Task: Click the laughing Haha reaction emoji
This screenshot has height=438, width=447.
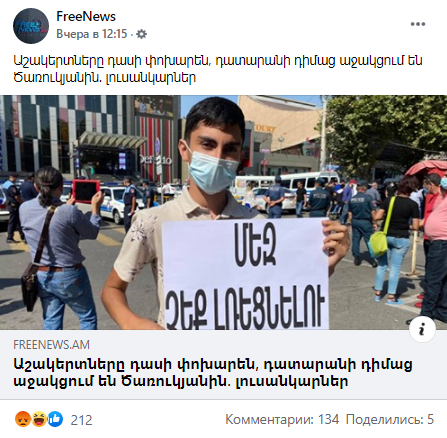Action: coord(39,419)
